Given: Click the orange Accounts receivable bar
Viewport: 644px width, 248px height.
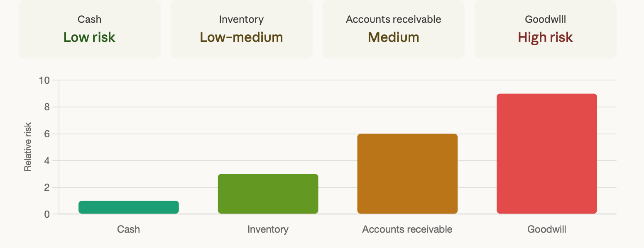Looking at the screenshot, I should (407, 174).
